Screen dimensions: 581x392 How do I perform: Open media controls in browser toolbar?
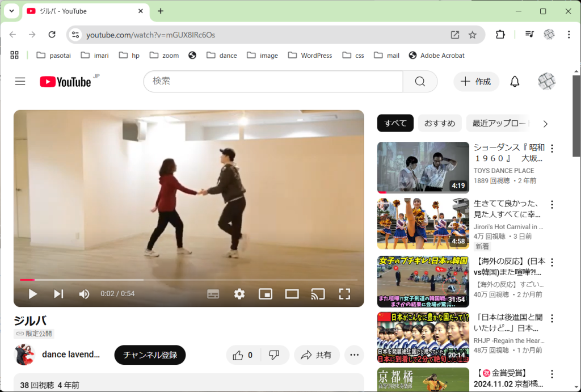pos(529,35)
